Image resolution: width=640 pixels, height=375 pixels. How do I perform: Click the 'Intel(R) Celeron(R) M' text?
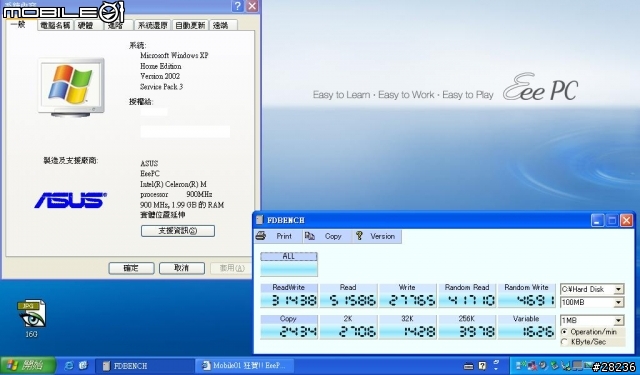click(173, 184)
